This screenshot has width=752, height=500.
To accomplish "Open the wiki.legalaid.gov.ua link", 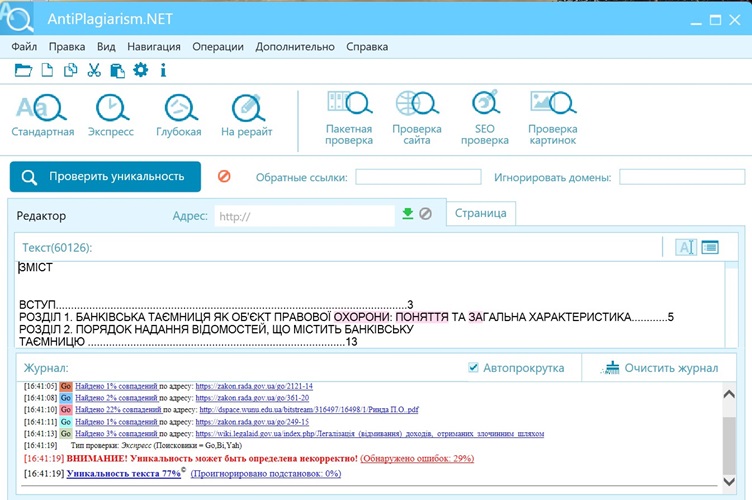I will click(x=370, y=433).
